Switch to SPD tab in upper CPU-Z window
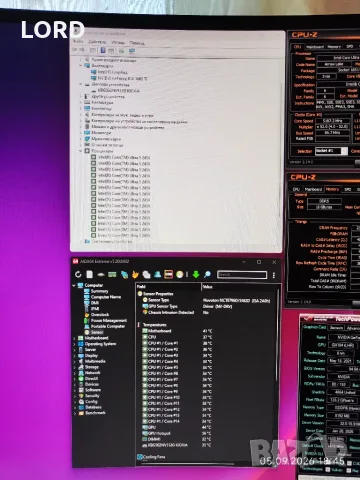Viewport: 360px width, 480px height. [350, 47]
